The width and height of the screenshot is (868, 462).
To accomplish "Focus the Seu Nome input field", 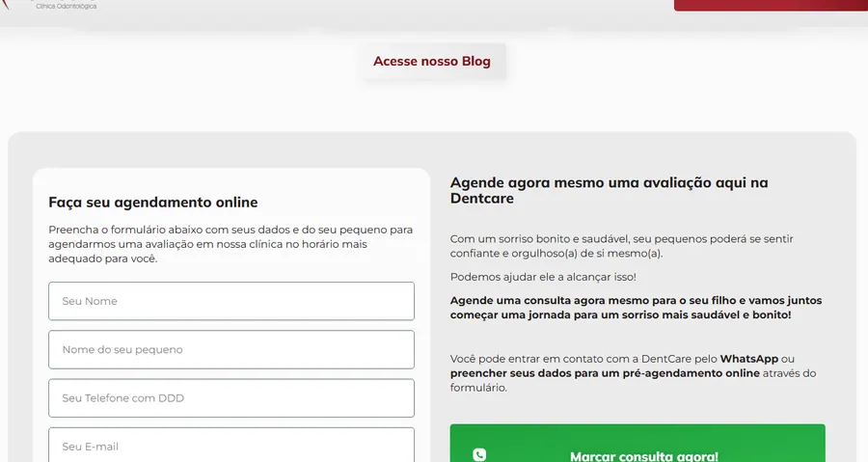I will [231, 301].
